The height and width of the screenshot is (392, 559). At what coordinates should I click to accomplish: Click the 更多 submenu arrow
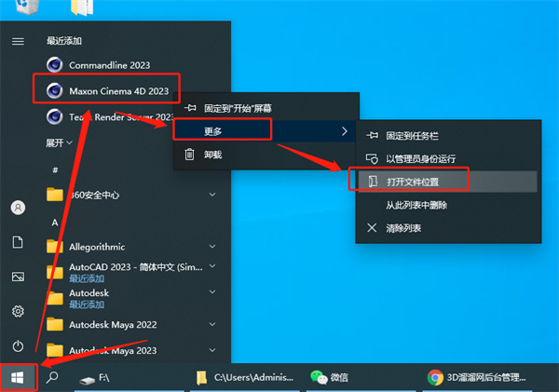pyautogui.click(x=345, y=131)
